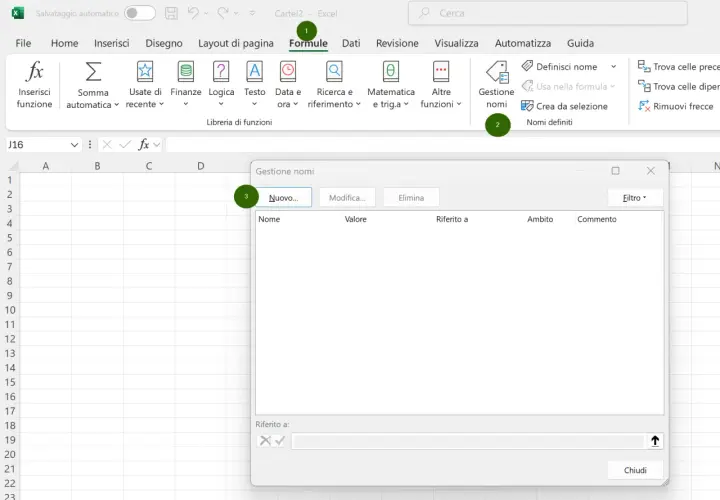The height and width of the screenshot is (500, 720).
Task: Click the Cerca search box
Action: click(547, 13)
